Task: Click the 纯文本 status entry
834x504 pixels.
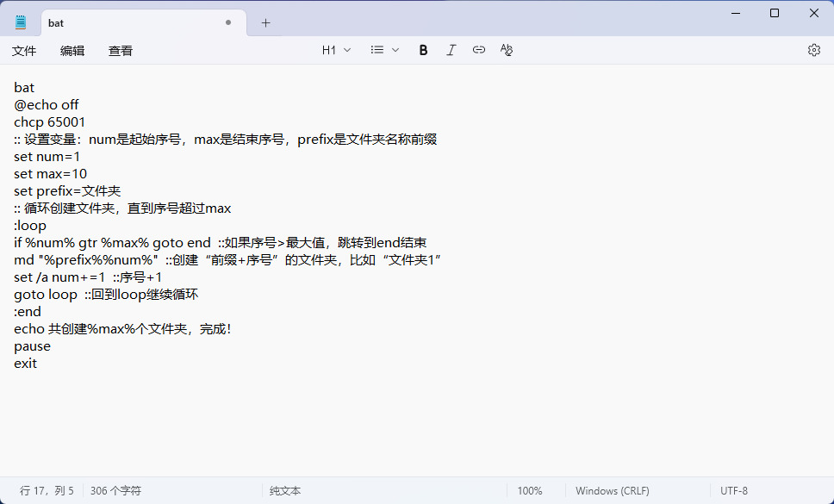Action: click(285, 491)
